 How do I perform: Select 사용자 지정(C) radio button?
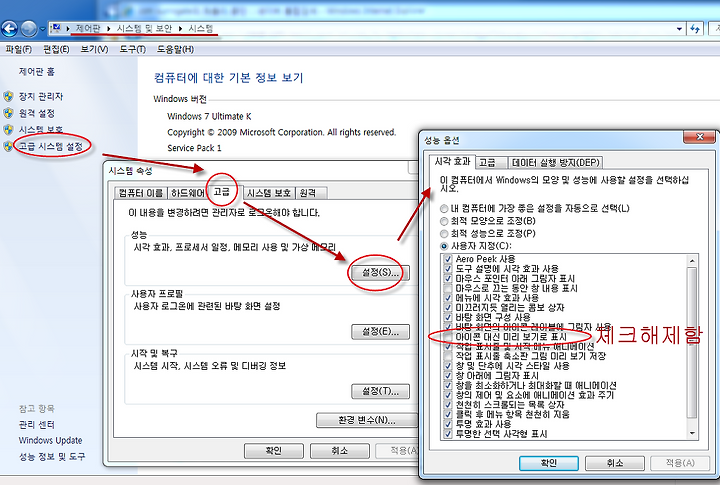pyautogui.click(x=444, y=246)
